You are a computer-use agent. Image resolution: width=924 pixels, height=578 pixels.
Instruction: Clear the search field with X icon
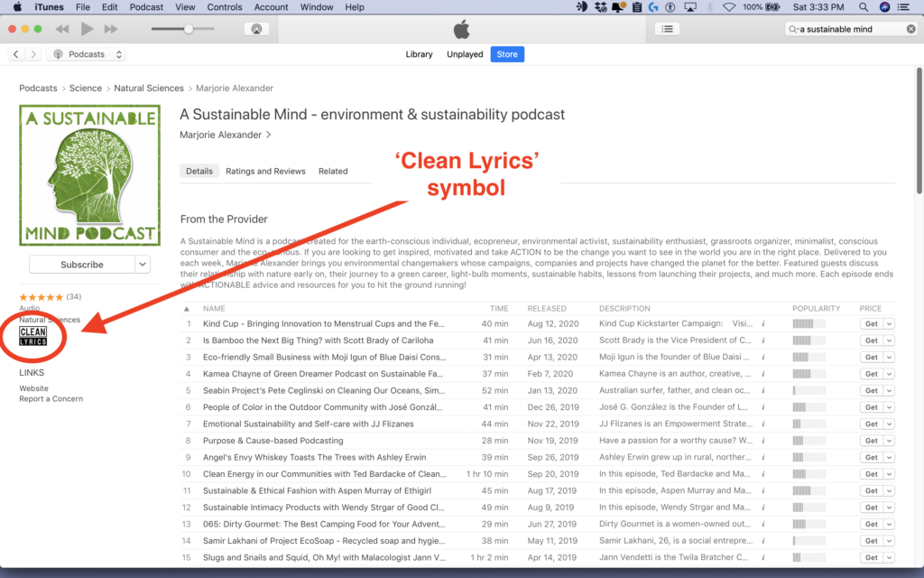(910, 29)
